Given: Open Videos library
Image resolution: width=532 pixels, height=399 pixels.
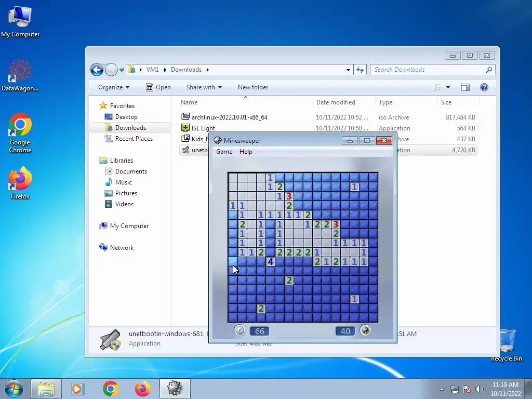Looking at the screenshot, I should (124, 204).
